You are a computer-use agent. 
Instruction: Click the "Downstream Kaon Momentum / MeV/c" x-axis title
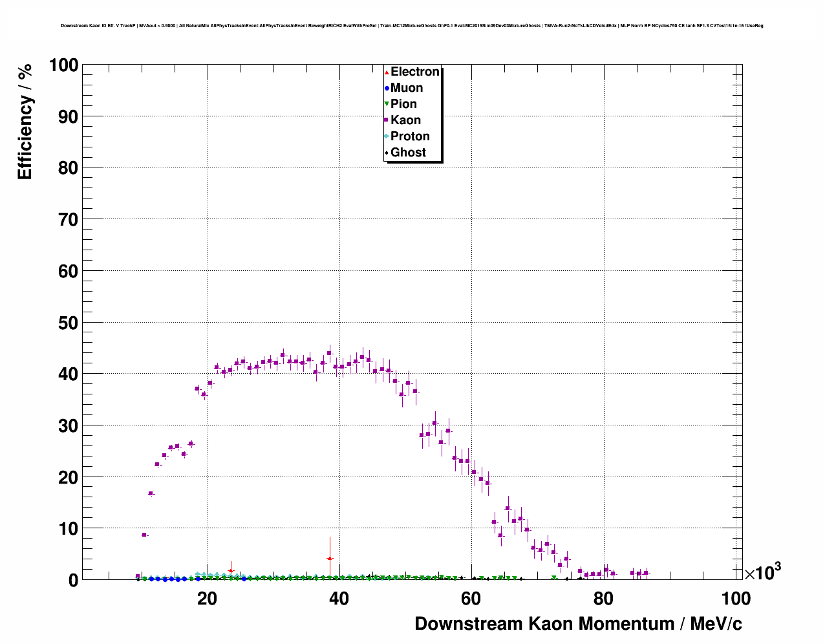tap(578, 624)
